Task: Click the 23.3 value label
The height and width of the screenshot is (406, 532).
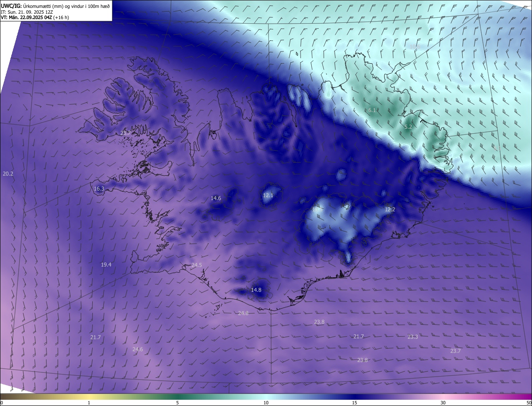Action: pos(413,337)
